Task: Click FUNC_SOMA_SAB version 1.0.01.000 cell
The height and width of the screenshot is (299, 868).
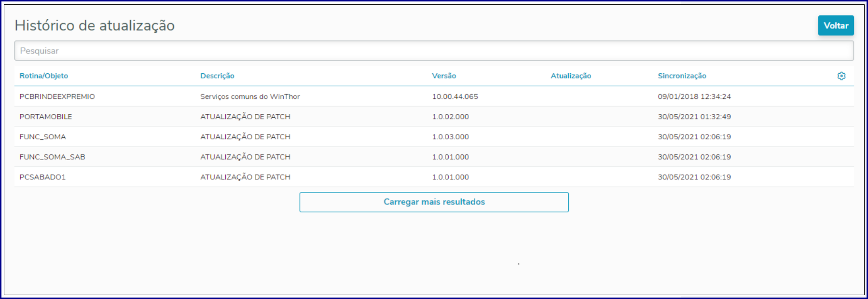Action: point(450,157)
